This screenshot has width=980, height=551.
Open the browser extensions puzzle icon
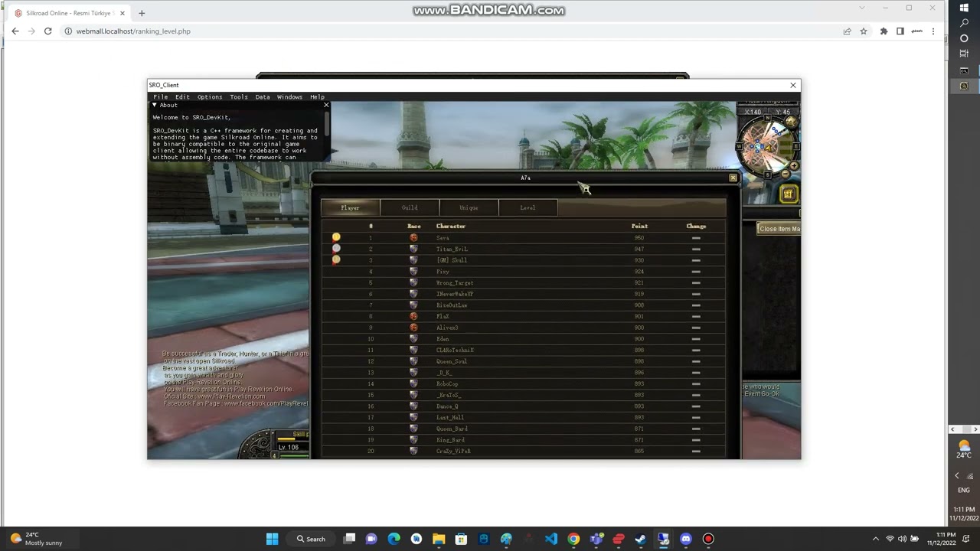[884, 31]
